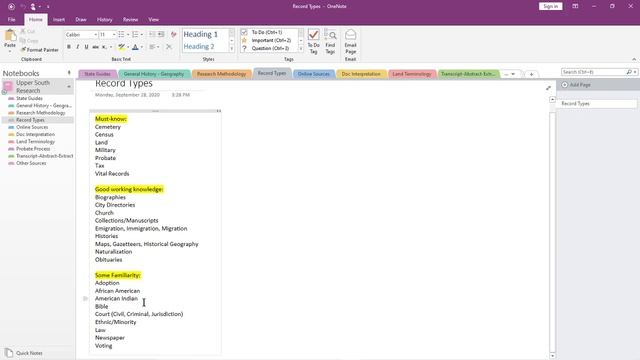This screenshot has width=640, height=360.
Task: Click the To Do Tag button
Action: tap(313, 41)
